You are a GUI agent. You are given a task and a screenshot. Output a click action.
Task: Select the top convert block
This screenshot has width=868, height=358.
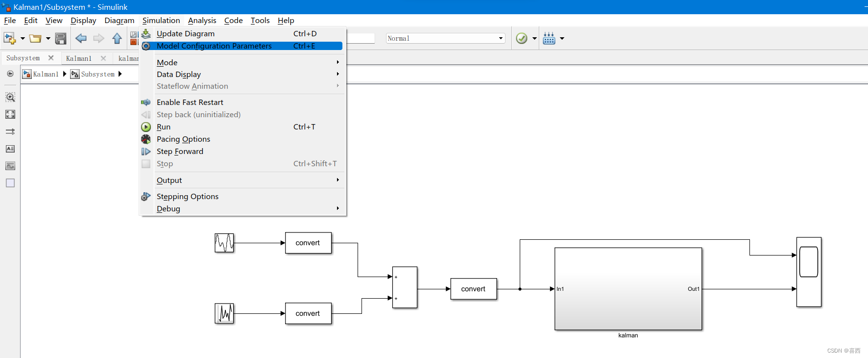(309, 243)
